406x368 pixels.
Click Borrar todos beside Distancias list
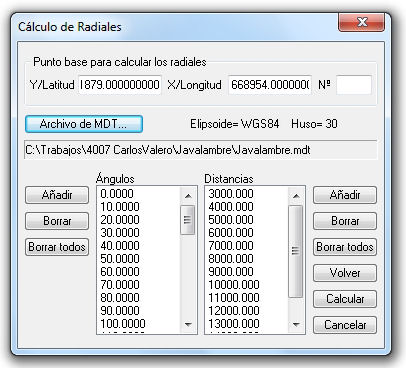pos(345,247)
